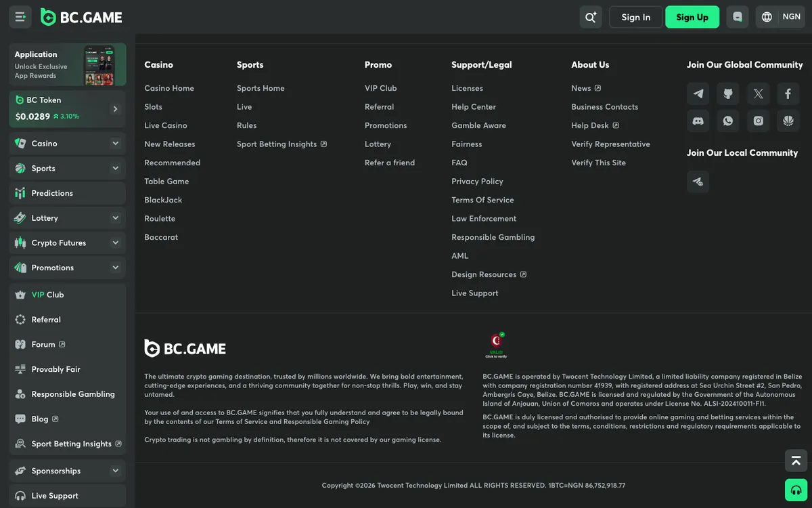The height and width of the screenshot is (508, 812).
Task: Open the Gamble Aware footer link
Action: coord(478,125)
